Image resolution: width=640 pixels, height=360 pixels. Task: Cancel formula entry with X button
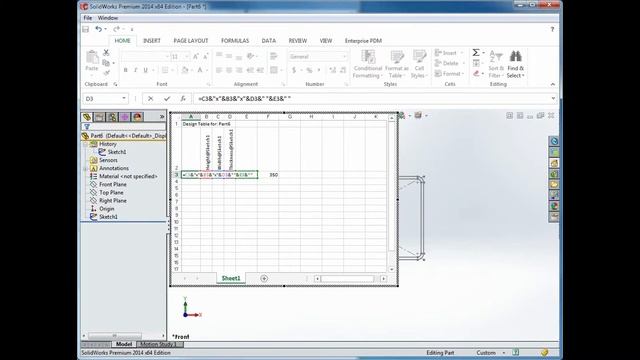150,98
